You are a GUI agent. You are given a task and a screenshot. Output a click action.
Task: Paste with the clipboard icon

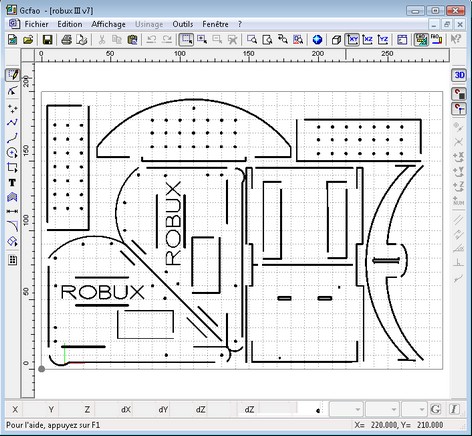pos(132,40)
